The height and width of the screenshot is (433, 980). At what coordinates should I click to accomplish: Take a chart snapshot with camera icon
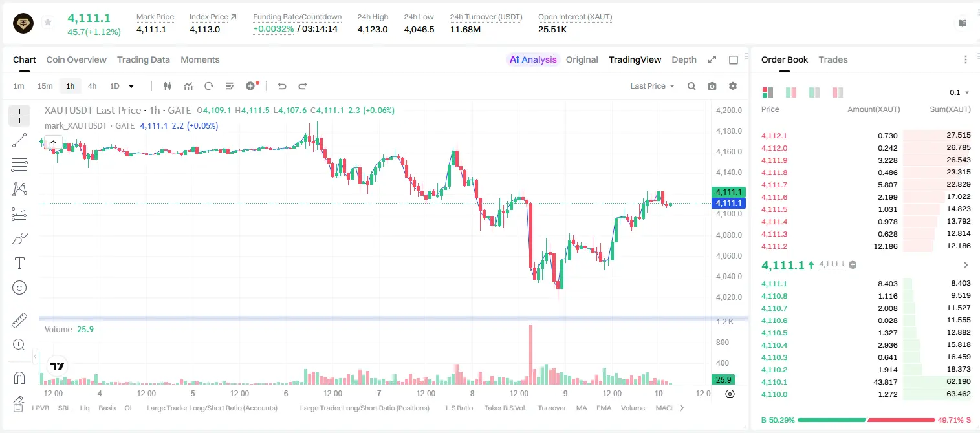click(712, 86)
